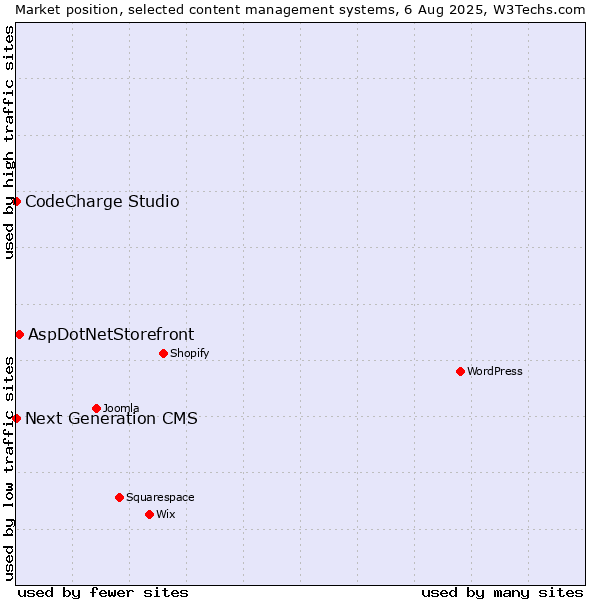Click the 'used by low traffic sites' axis label
Image resolution: width=600 pixels, height=600 pixels.
(x=9, y=469)
